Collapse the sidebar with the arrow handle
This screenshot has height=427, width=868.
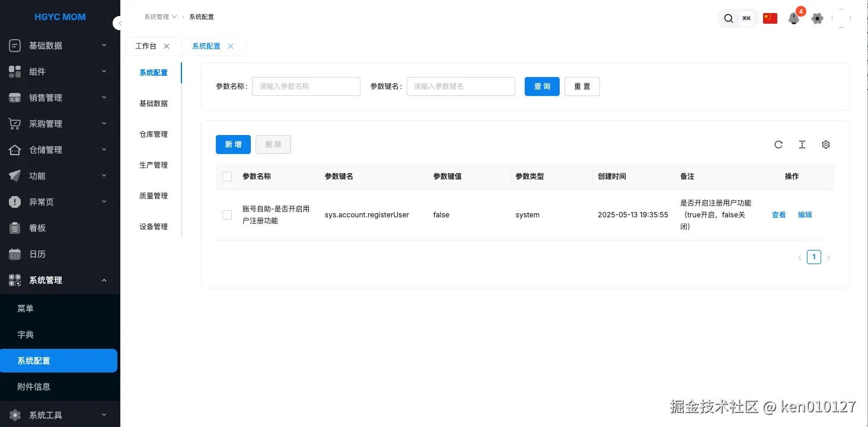point(119,23)
